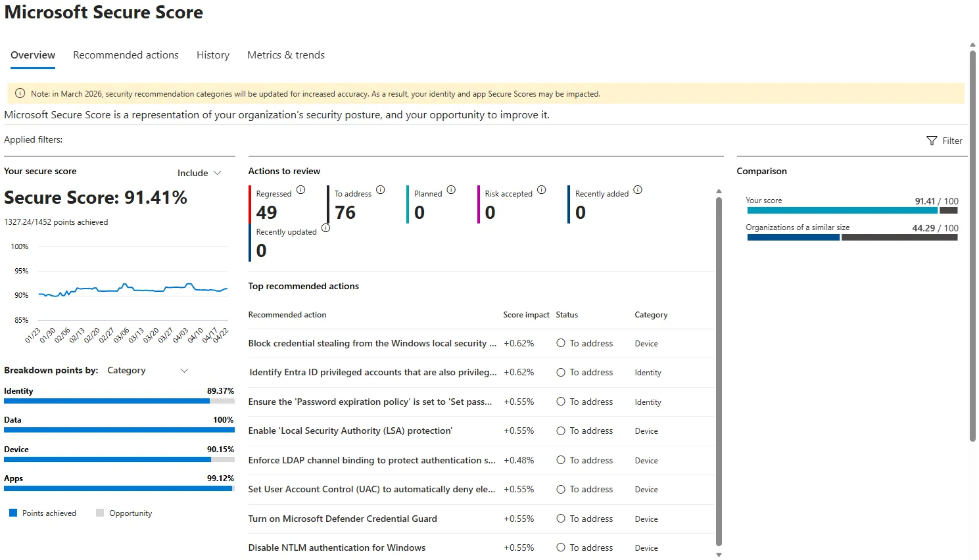Sort by the Category column header
Screen dimensions: 979x560
pos(651,315)
